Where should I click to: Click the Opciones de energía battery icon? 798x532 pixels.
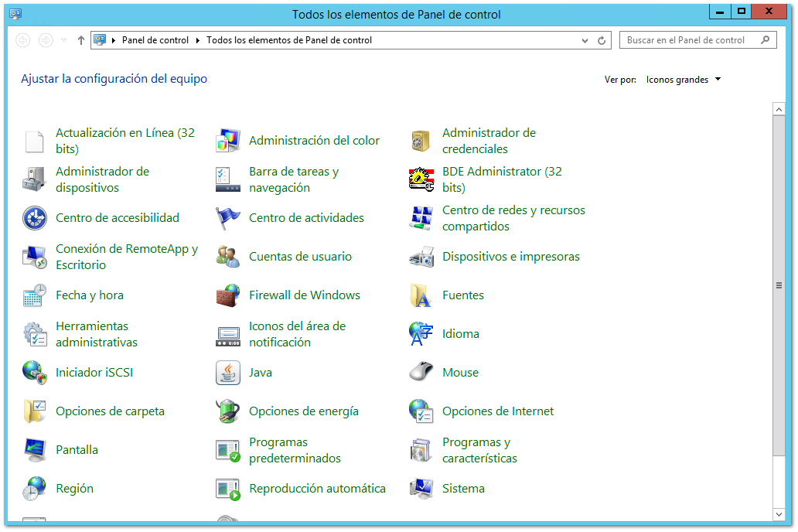tap(228, 411)
